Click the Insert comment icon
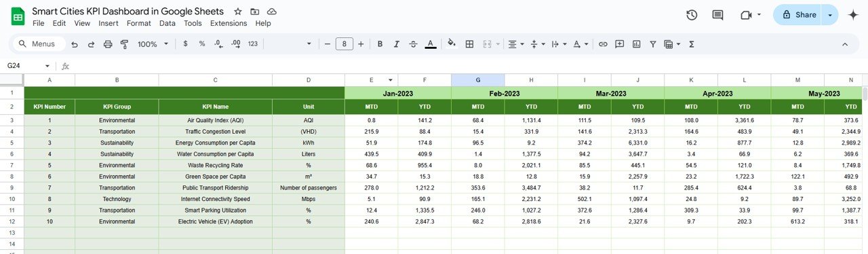 (619, 44)
